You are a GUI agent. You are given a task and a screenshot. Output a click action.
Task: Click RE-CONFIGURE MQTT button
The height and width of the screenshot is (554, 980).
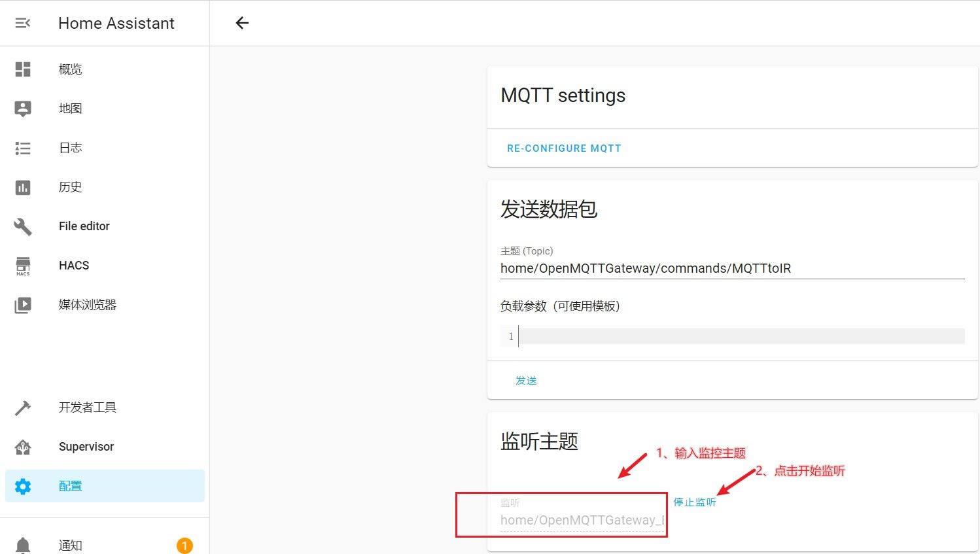click(564, 148)
